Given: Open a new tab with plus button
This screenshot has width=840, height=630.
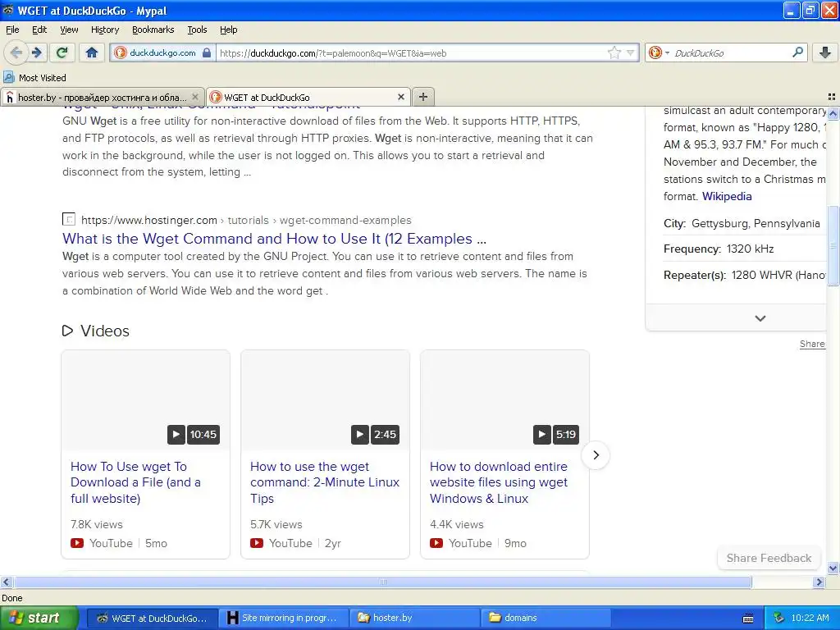Looking at the screenshot, I should click(423, 97).
